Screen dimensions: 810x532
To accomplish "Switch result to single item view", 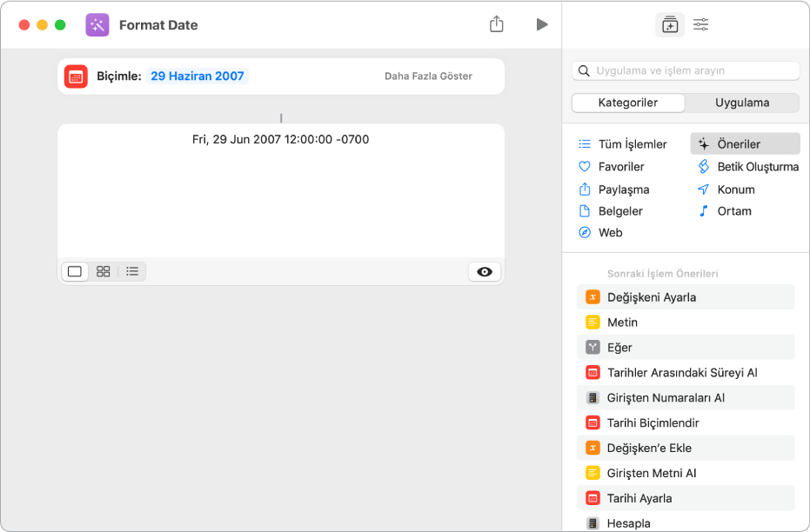I will (75, 271).
